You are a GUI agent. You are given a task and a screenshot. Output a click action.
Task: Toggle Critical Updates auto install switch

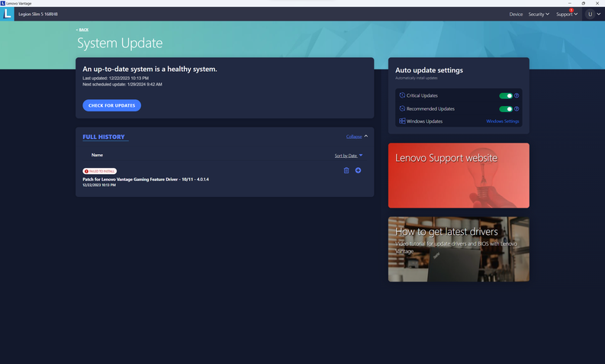pos(505,96)
